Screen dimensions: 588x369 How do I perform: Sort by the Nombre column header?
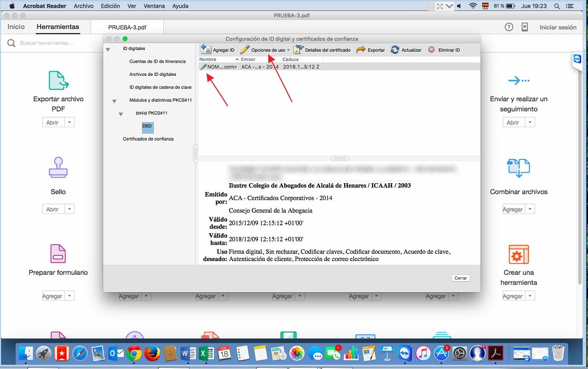(x=218, y=59)
